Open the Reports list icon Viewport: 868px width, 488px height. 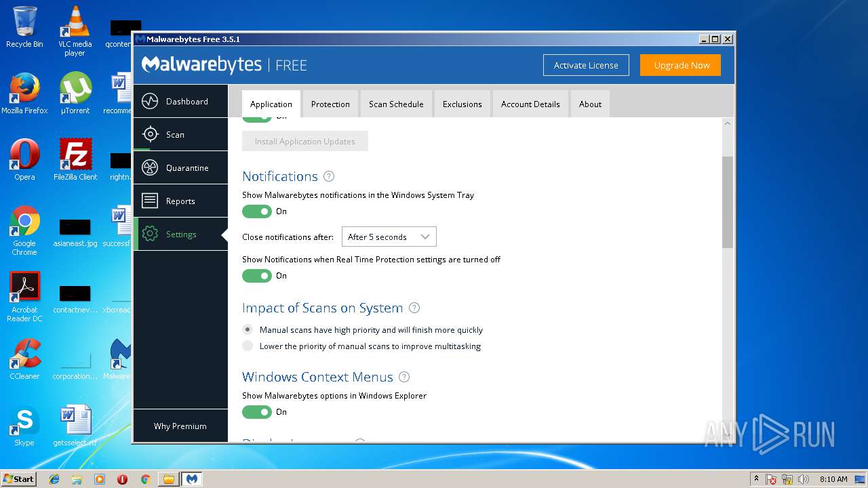click(x=150, y=201)
